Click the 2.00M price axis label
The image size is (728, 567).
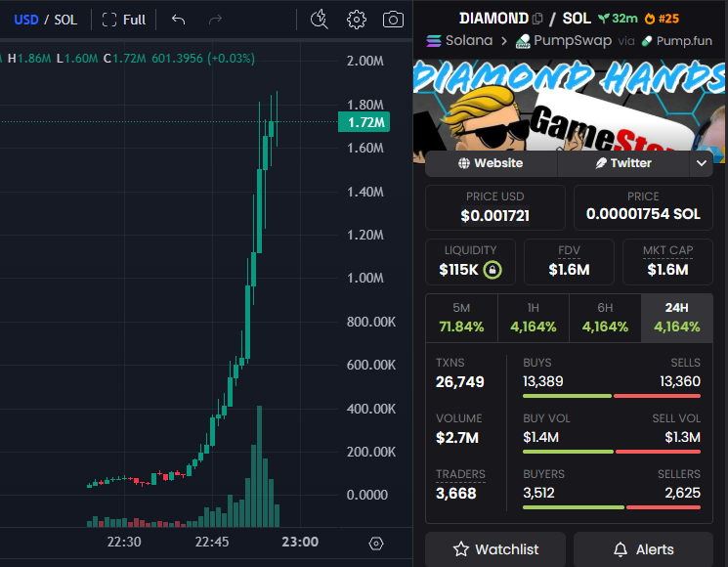365,61
